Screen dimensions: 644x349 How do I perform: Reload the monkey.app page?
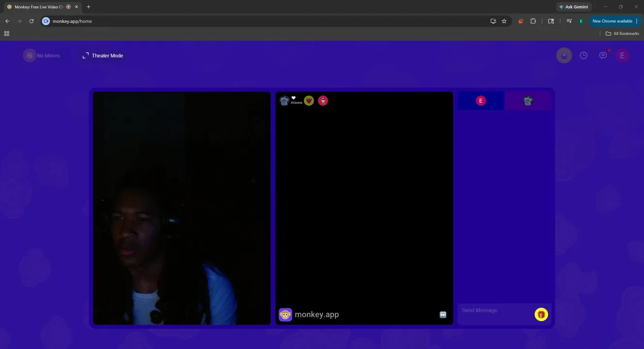click(31, 21)
